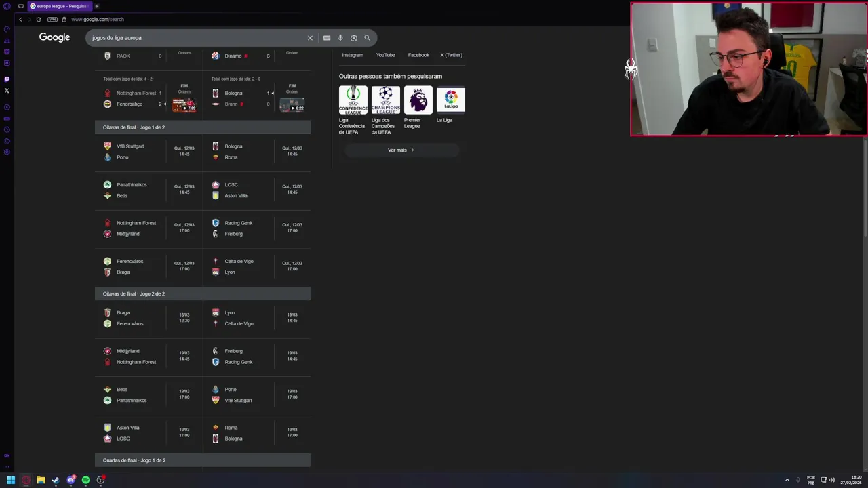Start voice search with the microphone icon

(x=340, y=38)
